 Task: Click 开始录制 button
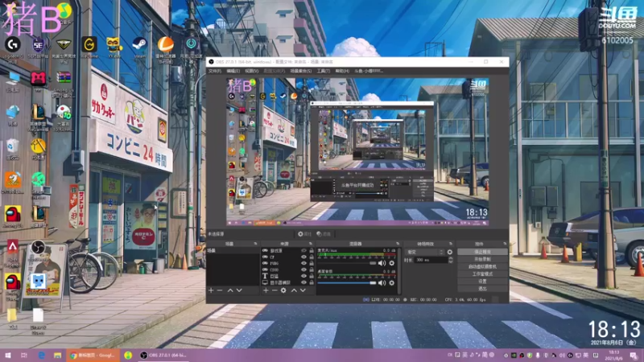[x=482, y=259]
